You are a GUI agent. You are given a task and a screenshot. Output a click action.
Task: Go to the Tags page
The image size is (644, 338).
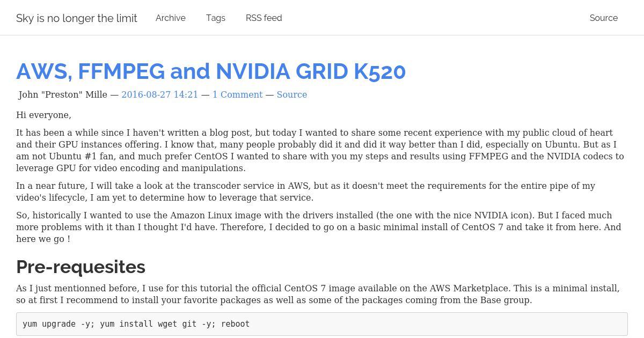click(x=216, y=18)
